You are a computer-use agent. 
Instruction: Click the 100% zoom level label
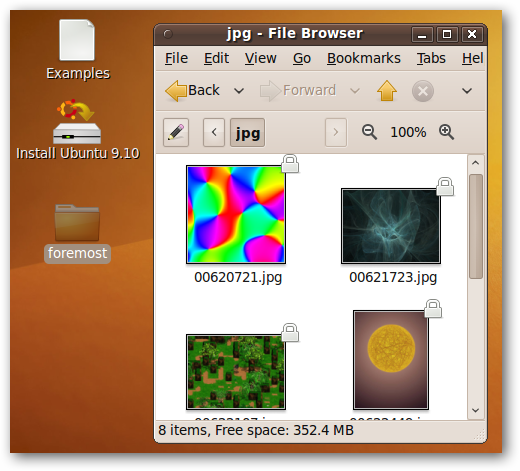[408, 132]
